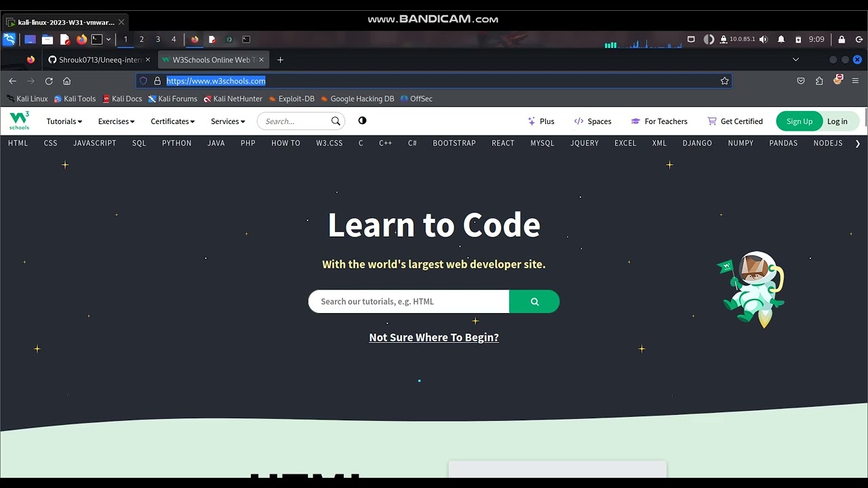Show desktop from the panel
Viewport: 868px width, 488px height.
(x=30, y=39)
